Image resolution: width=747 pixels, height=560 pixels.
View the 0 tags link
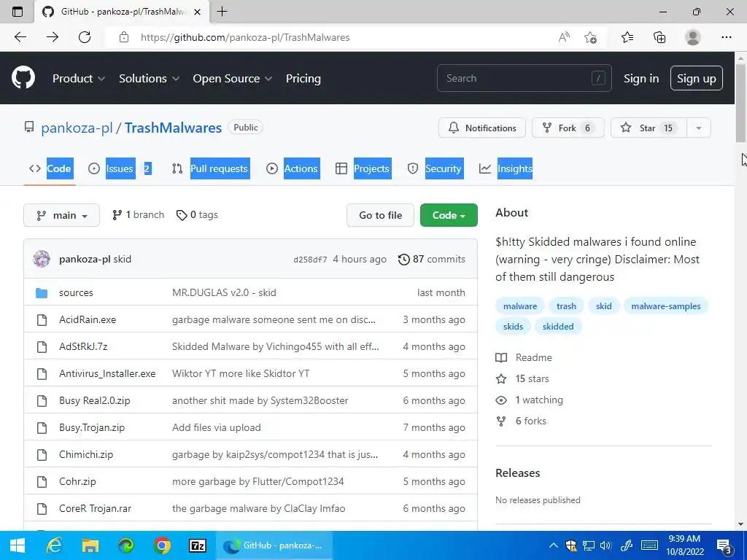[197, 215]
